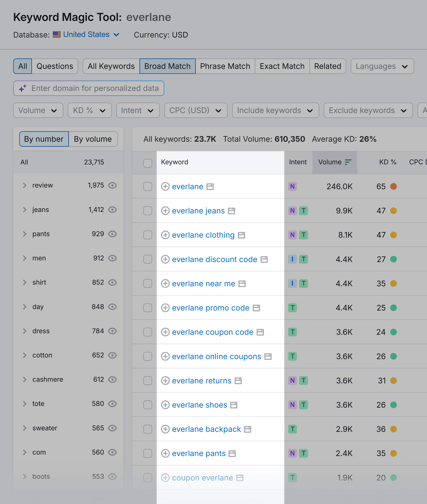Viewport: 427px width, 504px height.
Task: Open the Volume filter dropdown
Action: tap(38, 110)
